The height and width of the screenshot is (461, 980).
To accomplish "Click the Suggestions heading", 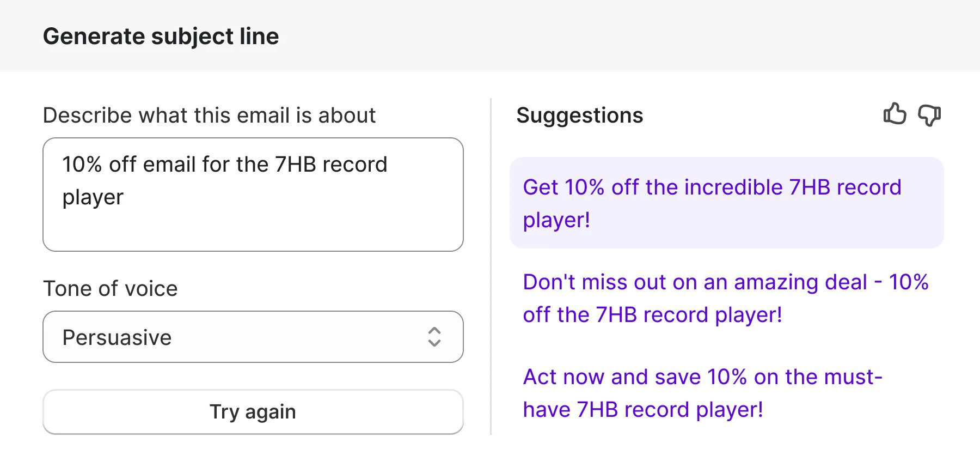I will (580, 115).
